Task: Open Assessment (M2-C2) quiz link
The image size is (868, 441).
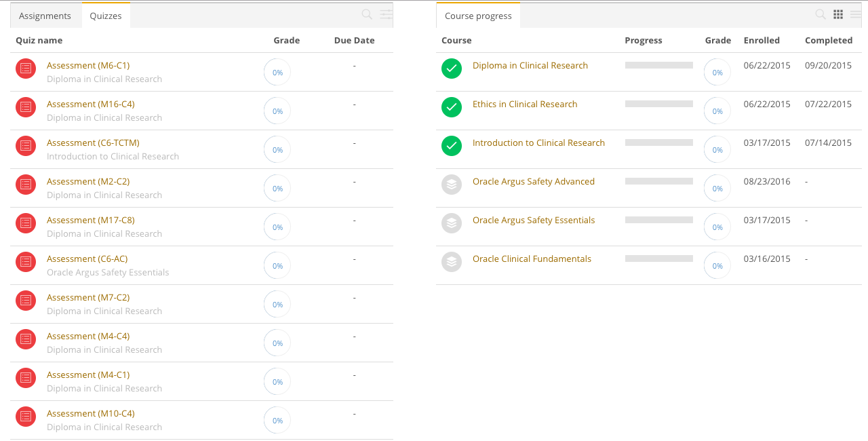Action: click(88, 181)
